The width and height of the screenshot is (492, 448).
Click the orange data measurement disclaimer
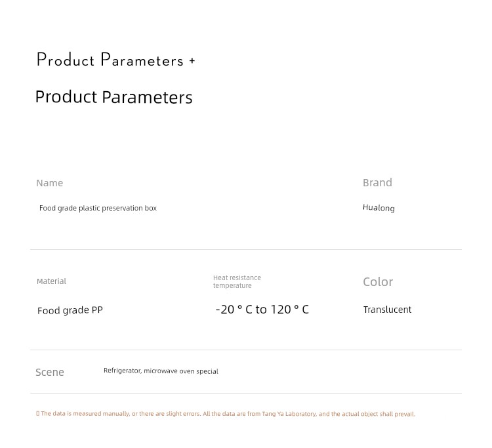(x=226, y=414)
